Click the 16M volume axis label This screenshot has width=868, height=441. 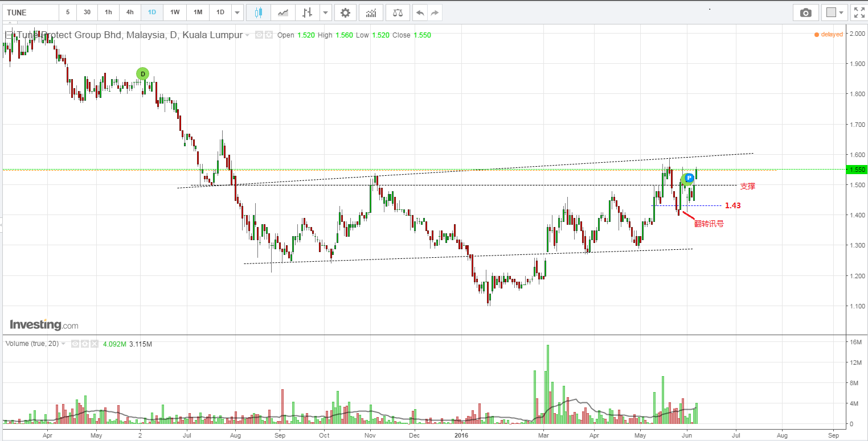coord(856,341)
